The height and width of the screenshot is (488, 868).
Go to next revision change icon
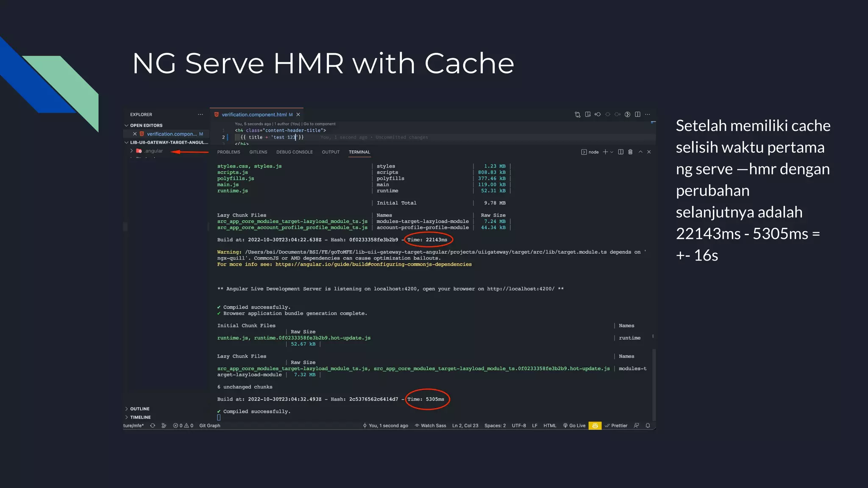click(618, 114)
